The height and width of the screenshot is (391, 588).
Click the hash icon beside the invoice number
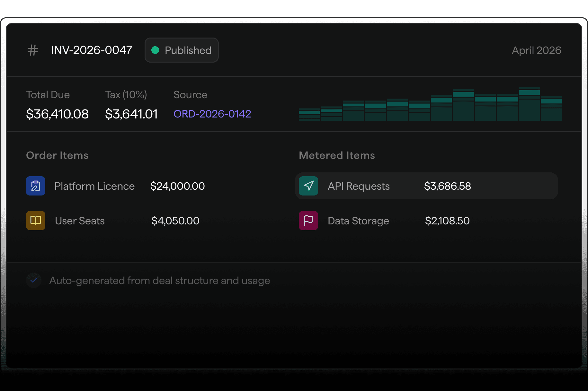click(33, 50)
